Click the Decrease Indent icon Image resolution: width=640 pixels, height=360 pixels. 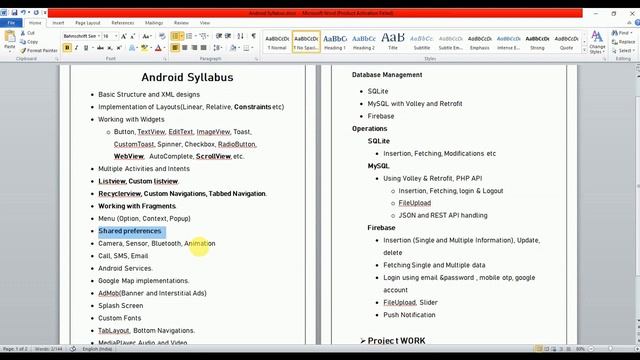coord(219,36)
